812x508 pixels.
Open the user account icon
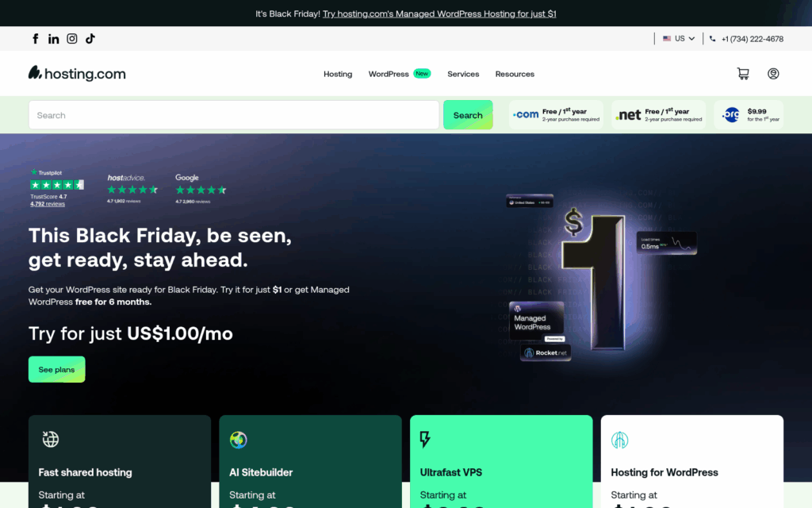[773, 74]
